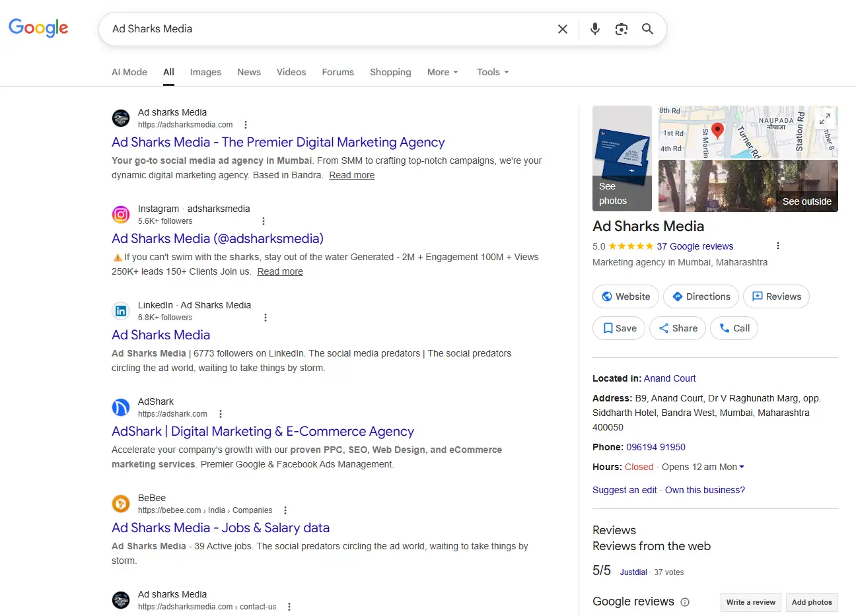
Task: Open three-dot menu beside the Instagram result
Action: pos(264,221)
